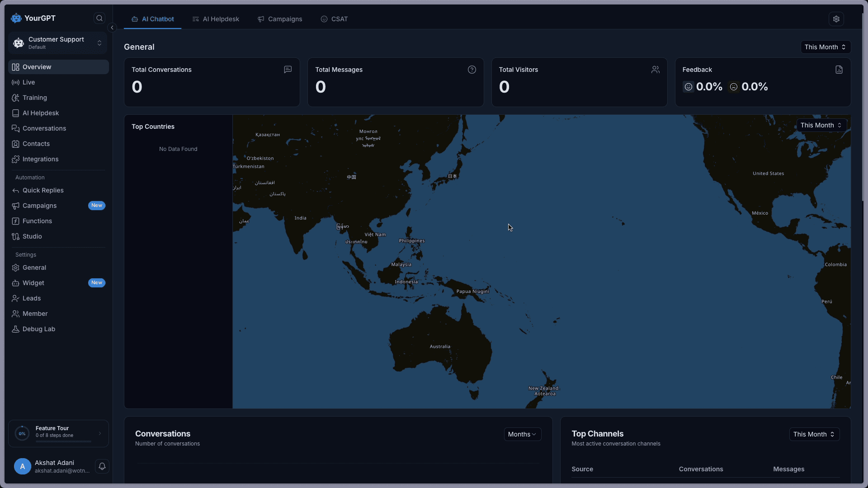
Task: Click the Feature Tour progress indicator
Action: pos(22,434)
